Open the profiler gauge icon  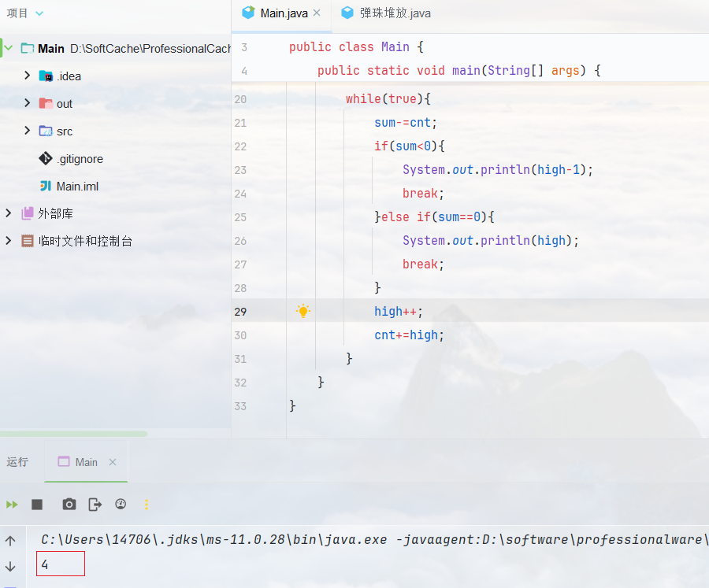tap(121, 505)
